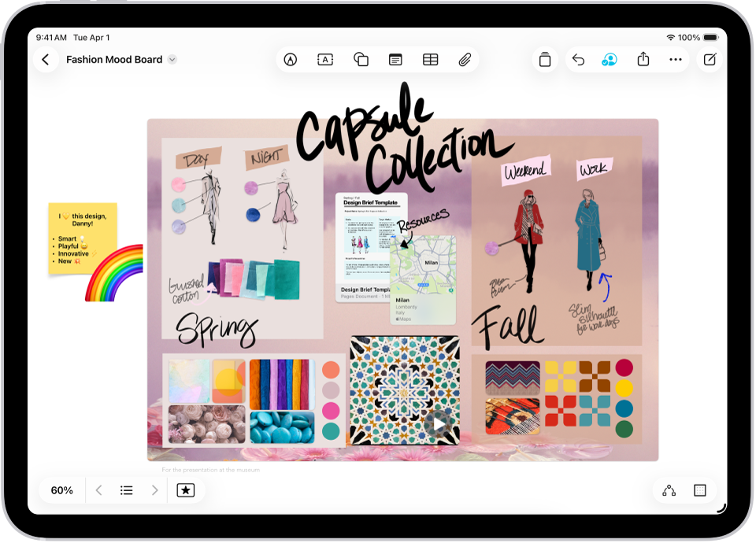Insert a new sticky note

tap(395, 59)
